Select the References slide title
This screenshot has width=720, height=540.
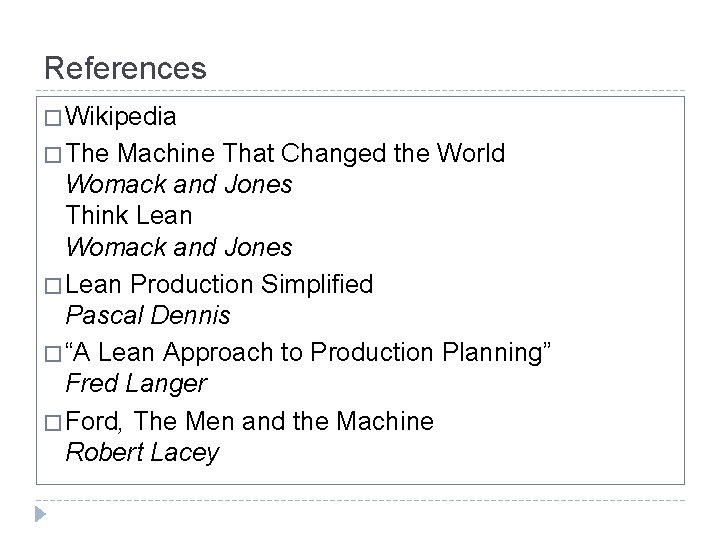[x=125, y=68]
